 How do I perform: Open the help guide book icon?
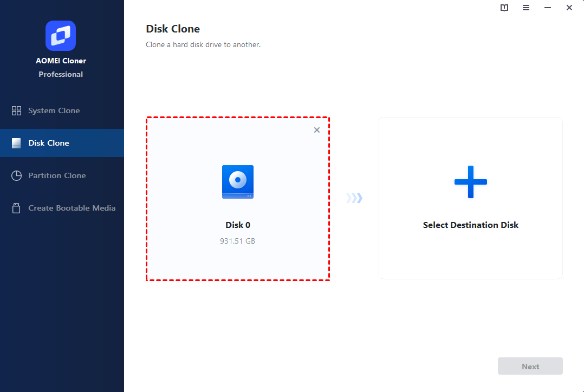pos(504,8)
